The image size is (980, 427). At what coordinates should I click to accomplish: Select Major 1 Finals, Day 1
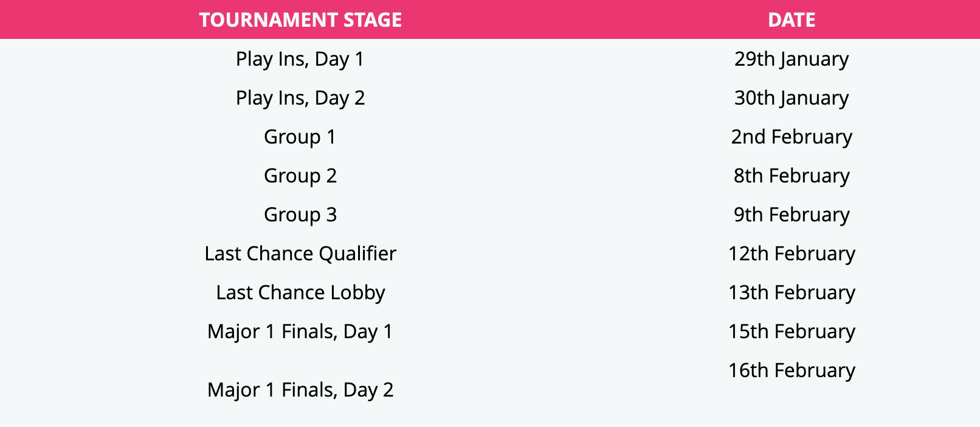click(x=300, y=332)
